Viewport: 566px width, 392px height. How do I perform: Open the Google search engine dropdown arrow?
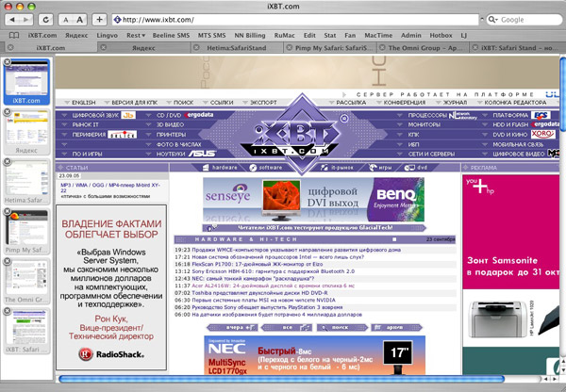coord(497,20)
